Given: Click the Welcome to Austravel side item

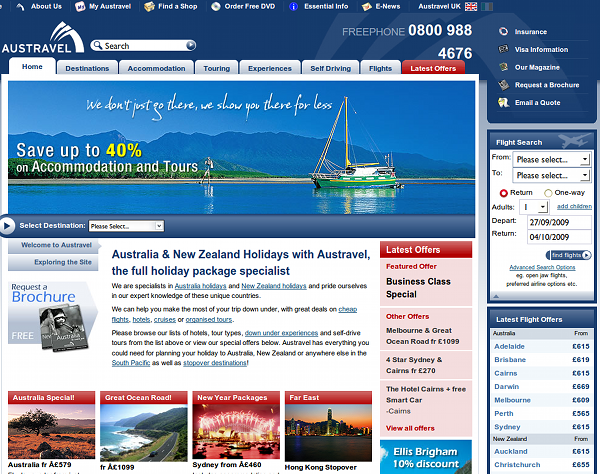Looking at the screenshot, I should tap(53, 245).
